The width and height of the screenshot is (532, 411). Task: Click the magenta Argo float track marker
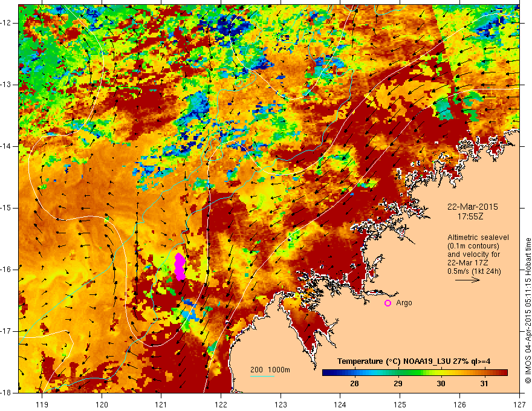pos(180,267)
